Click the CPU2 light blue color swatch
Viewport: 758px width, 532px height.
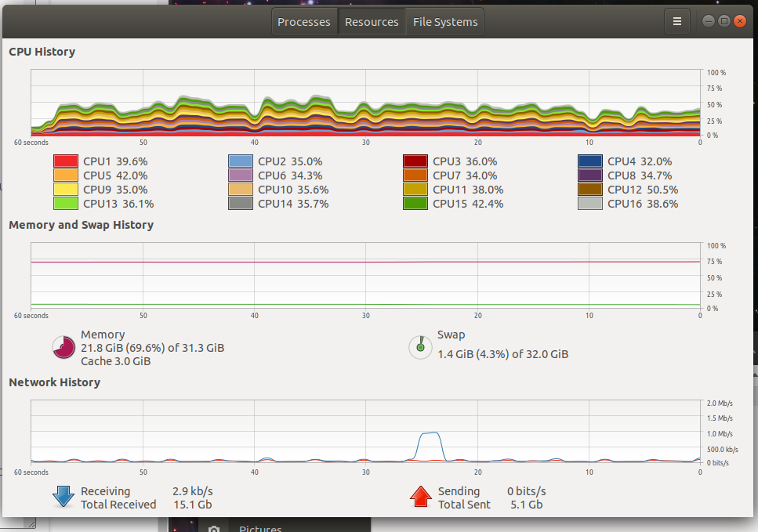241,161
